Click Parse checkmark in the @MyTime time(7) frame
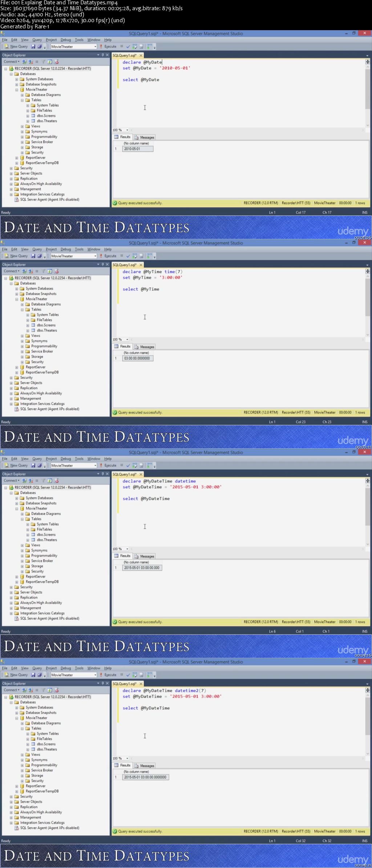The image size is (372, 868). click(x=128, y=256)
